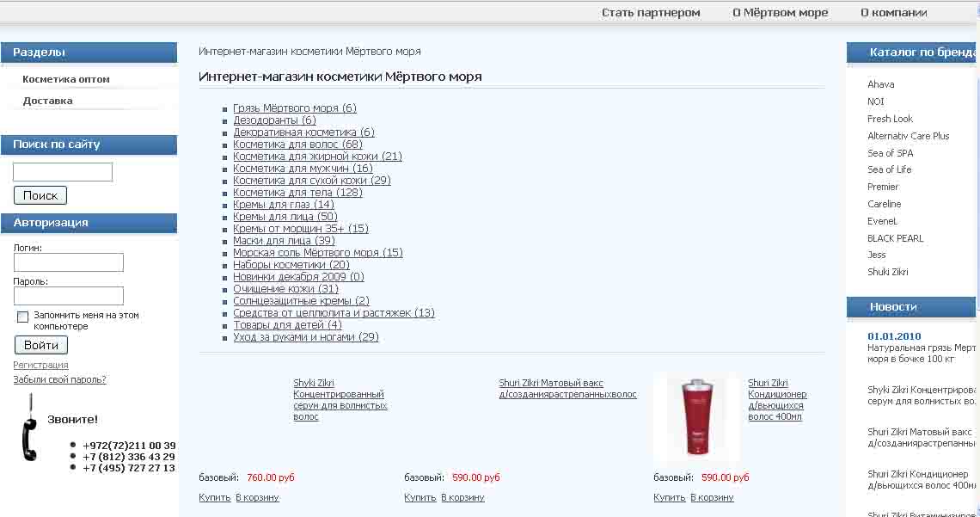Select the Ahava brand

tap(880, 84)
